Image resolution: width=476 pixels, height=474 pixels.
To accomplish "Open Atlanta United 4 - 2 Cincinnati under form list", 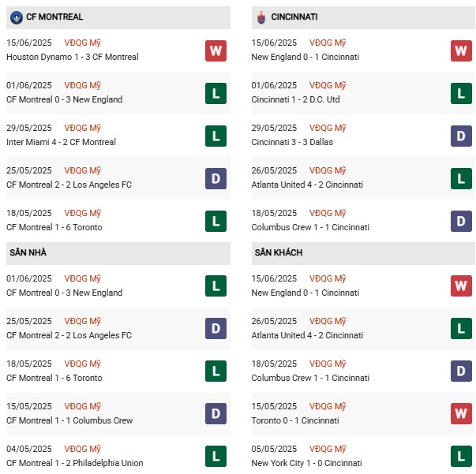I will 307,185.
